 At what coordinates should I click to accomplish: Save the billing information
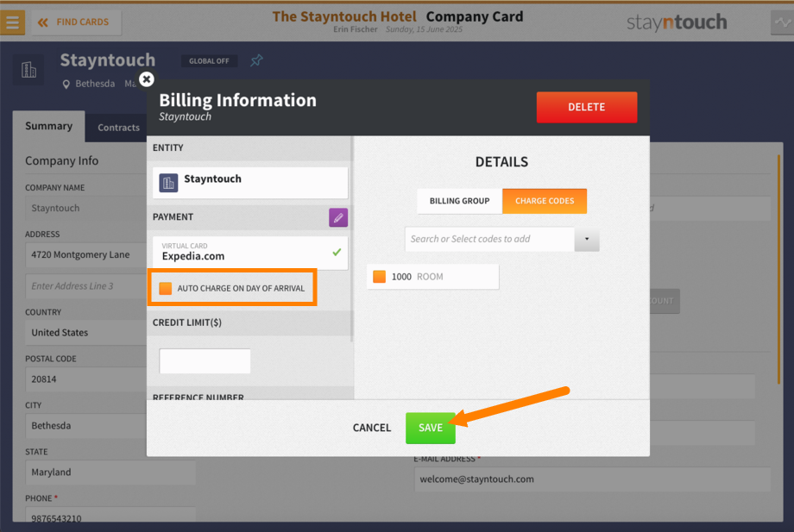(431, 428)
